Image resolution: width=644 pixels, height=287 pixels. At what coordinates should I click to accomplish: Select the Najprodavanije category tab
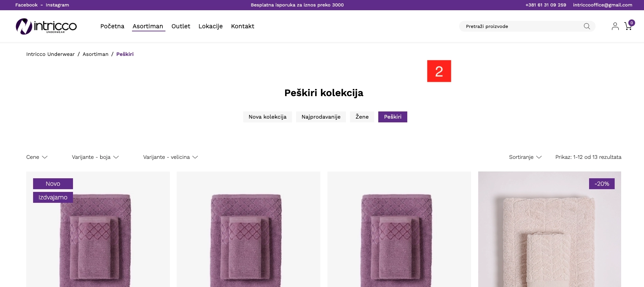pyautogui.click(x=321, y=117)
